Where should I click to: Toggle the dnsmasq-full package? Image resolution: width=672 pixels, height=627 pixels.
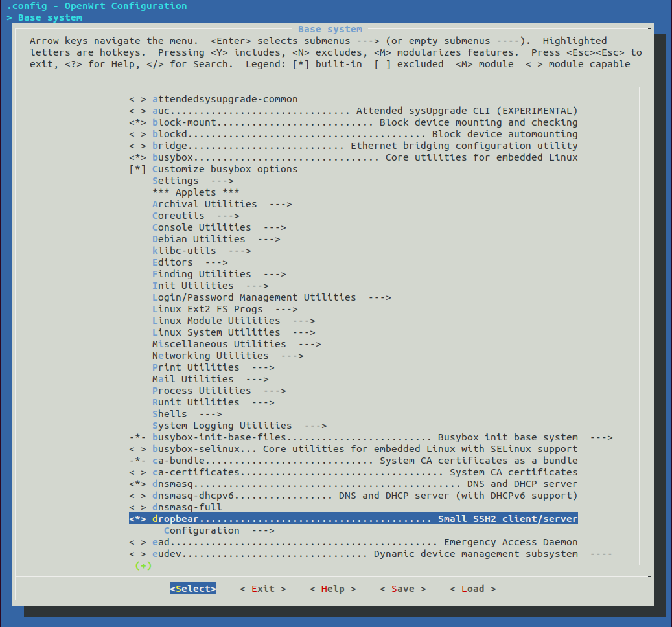click(x=176, y=507)
